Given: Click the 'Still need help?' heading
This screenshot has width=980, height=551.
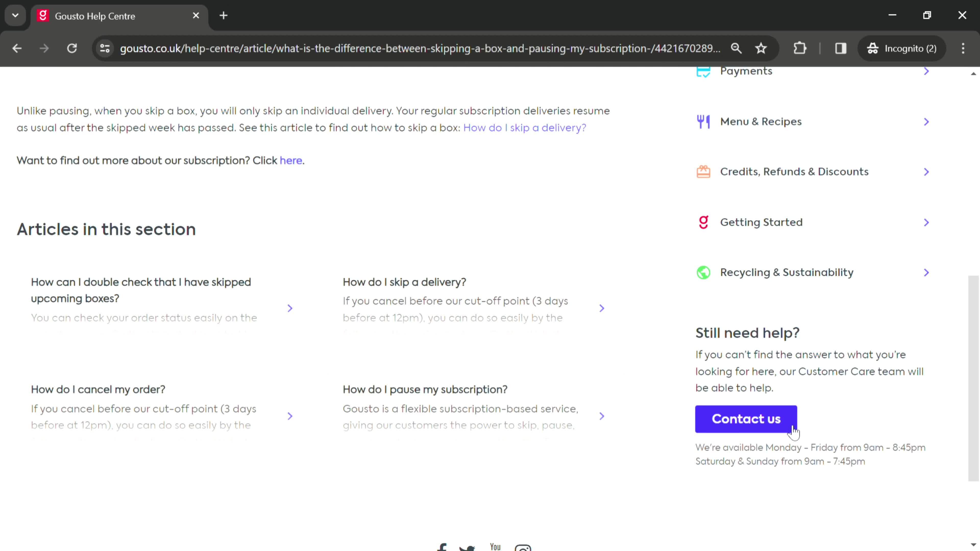Looking at the screenshot, I should click(x=747, y=333).
